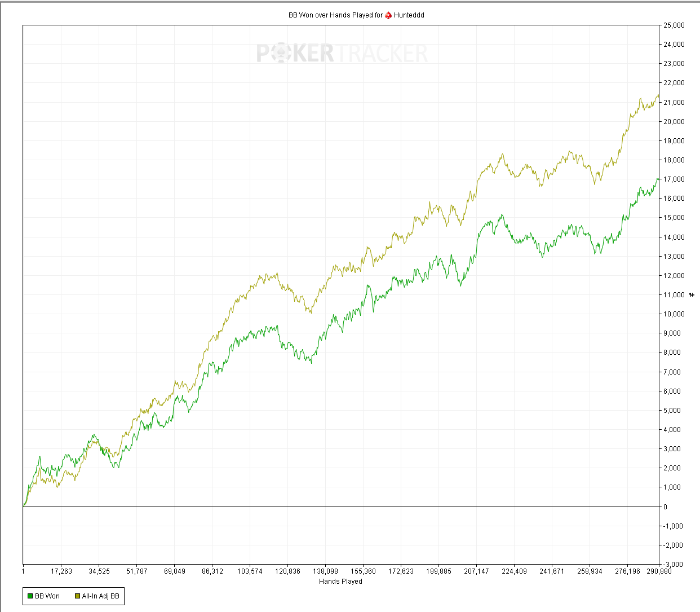Click the Hands Played axis label
Image resolution: width=700 pixels, height=612 pixels.
pyautogui.click(x=340, y=582)
